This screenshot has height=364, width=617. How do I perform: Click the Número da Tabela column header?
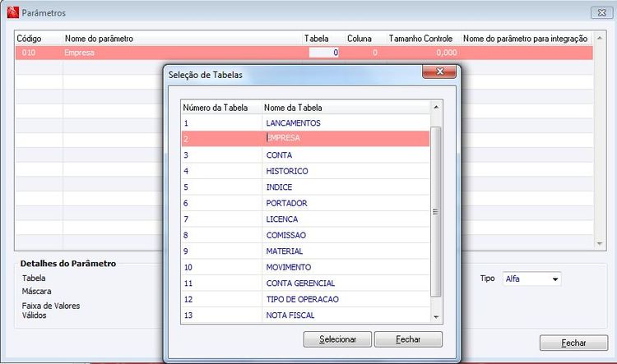[x=221, y=108]
